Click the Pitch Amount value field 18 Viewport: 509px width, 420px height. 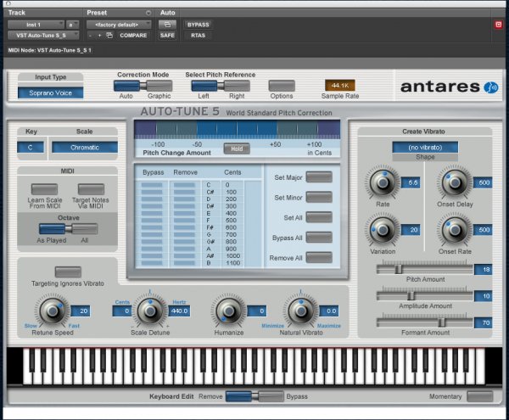click(x=483, y=270)
